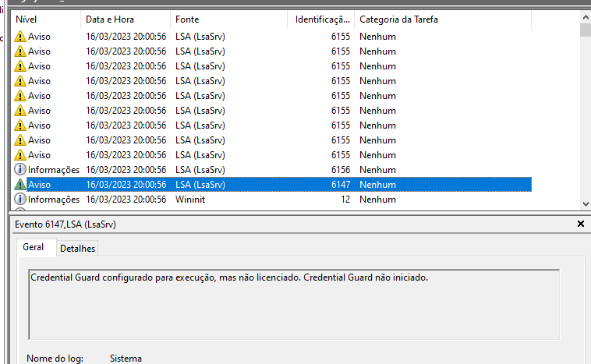
Task: Open the Geral tab
Action: (x=34, y=247)
